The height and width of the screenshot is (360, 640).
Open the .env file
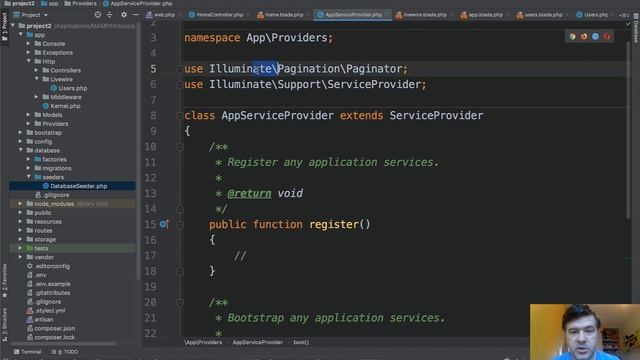tap(40, 275)
